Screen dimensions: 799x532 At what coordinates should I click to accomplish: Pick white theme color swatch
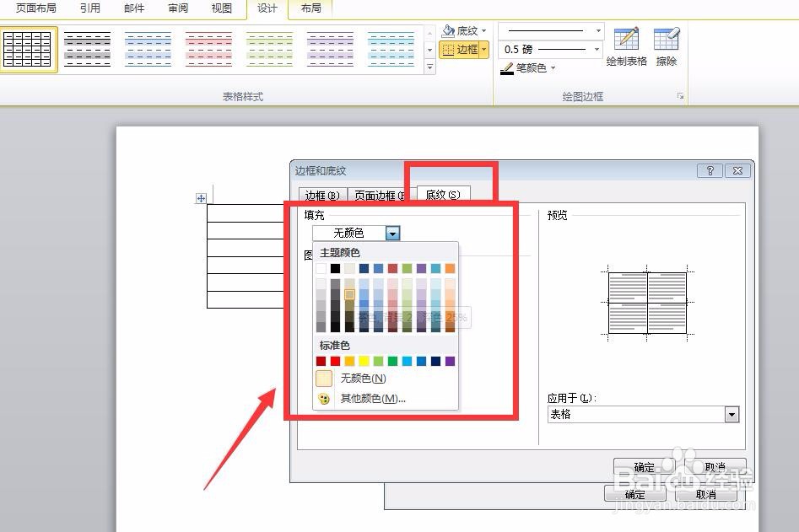[321, 268]
